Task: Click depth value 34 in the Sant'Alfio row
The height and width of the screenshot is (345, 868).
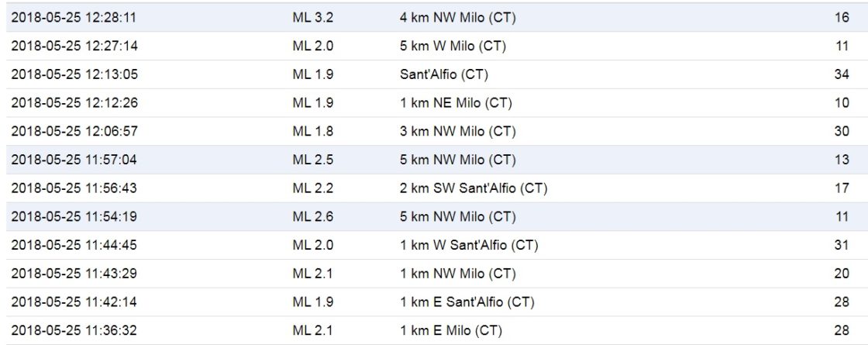Action: 842,74
